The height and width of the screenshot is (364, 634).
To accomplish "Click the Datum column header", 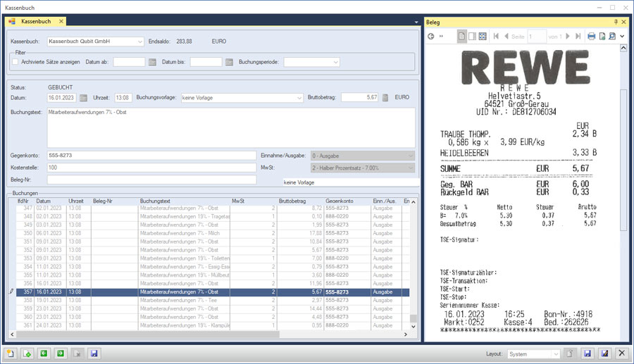I will (x=44, y=201).
